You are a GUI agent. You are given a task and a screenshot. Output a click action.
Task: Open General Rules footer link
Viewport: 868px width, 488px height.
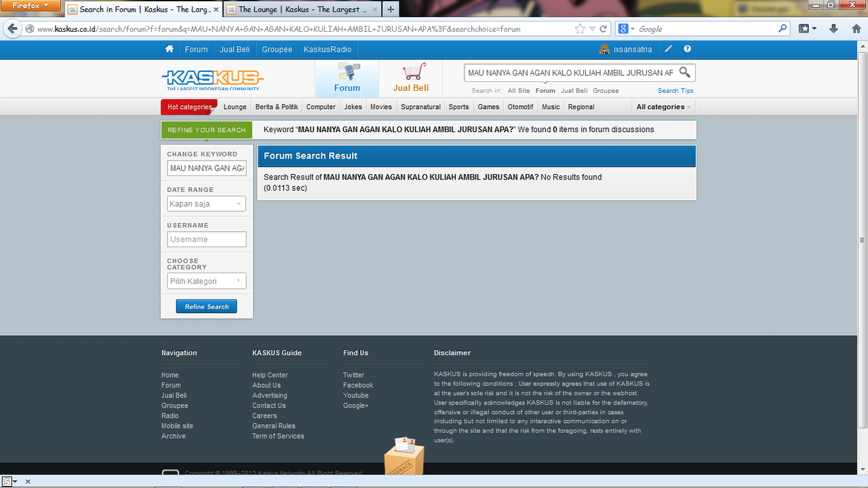click(x=273, y=426)
